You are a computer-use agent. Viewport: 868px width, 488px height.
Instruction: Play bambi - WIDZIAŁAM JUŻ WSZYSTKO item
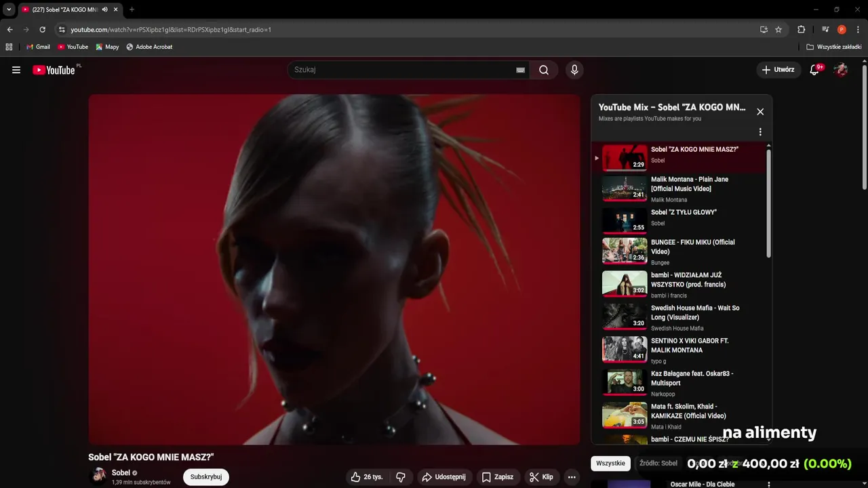point(681,285)
